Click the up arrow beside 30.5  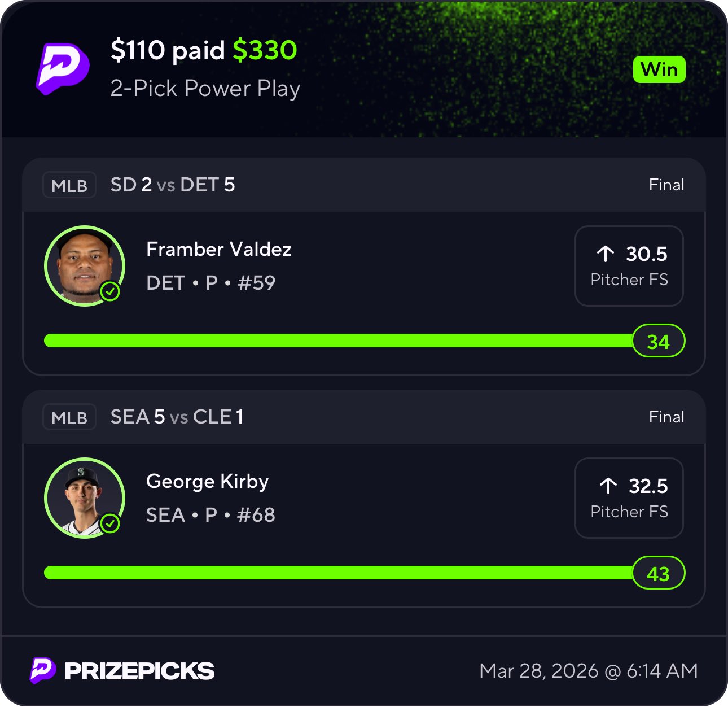point(606,254)
